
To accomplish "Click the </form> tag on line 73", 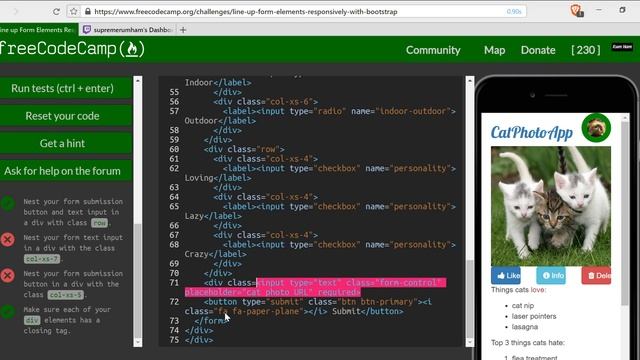I will (x=210, y=321).
